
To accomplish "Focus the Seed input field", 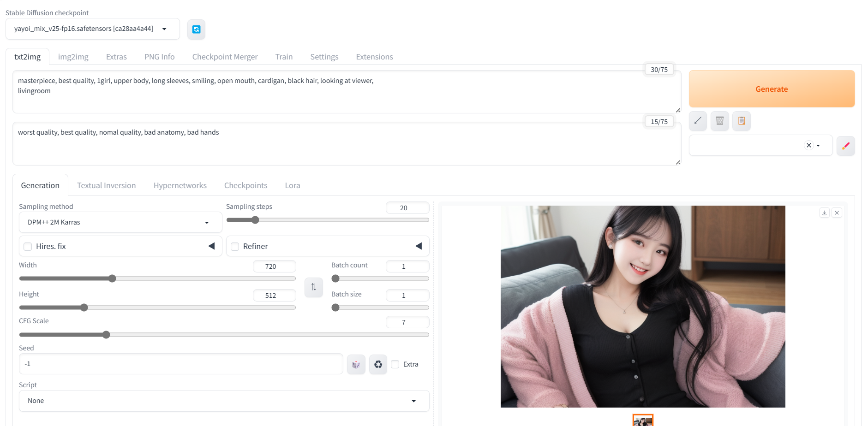I will coord(181,364).
